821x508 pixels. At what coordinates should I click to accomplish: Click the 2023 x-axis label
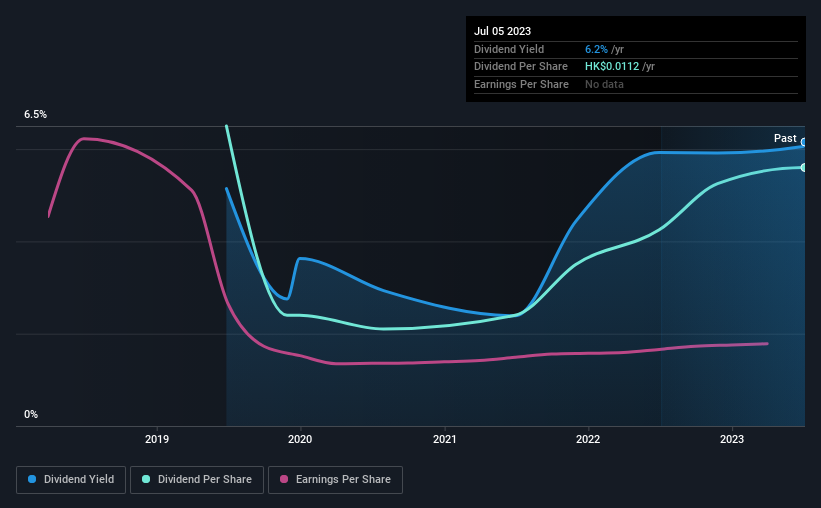[731, 439]
